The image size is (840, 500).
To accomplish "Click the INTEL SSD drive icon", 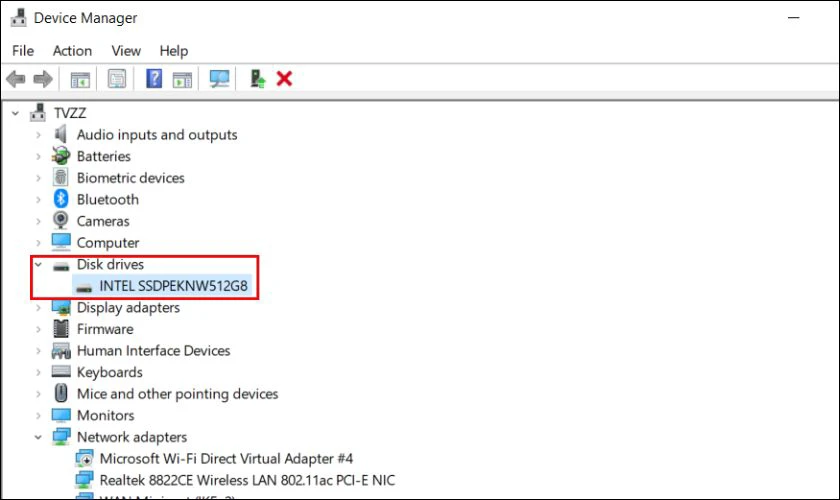I will (84, 288).
